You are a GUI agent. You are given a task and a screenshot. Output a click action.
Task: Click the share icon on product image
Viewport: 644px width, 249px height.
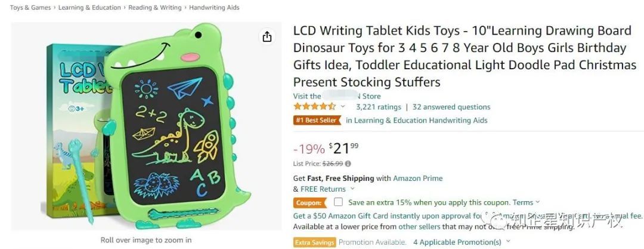pos(267,36)
